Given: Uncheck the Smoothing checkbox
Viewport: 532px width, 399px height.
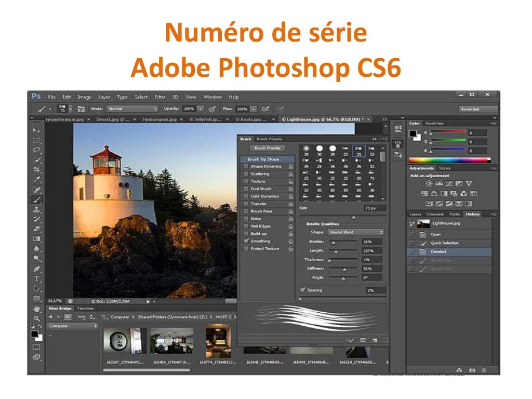Looking at the screenshot, I should 246,241.
